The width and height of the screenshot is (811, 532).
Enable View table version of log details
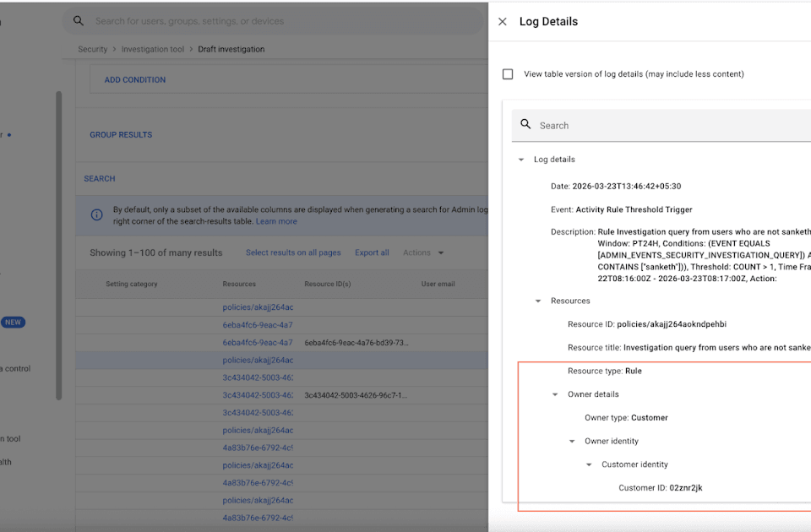(x=508, y=74)
